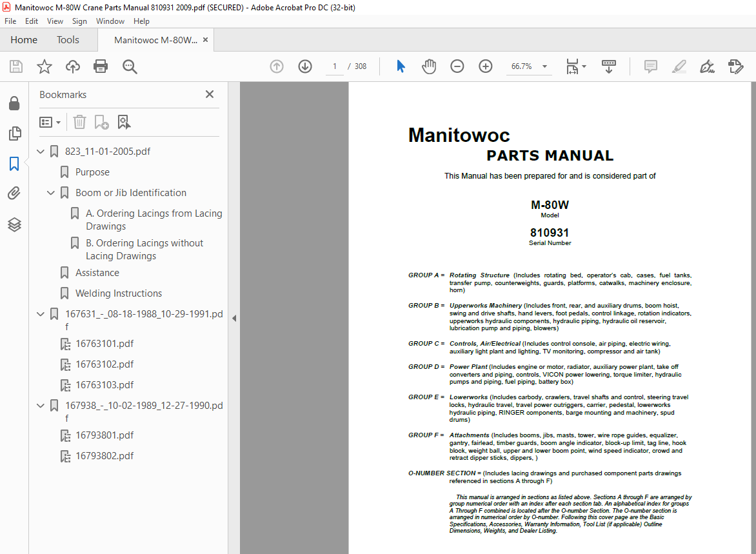The width and height of the screenshot is (756, 554).
Task: Collapse the navigation pane with the arrow
Action: [x=234, y=318]
